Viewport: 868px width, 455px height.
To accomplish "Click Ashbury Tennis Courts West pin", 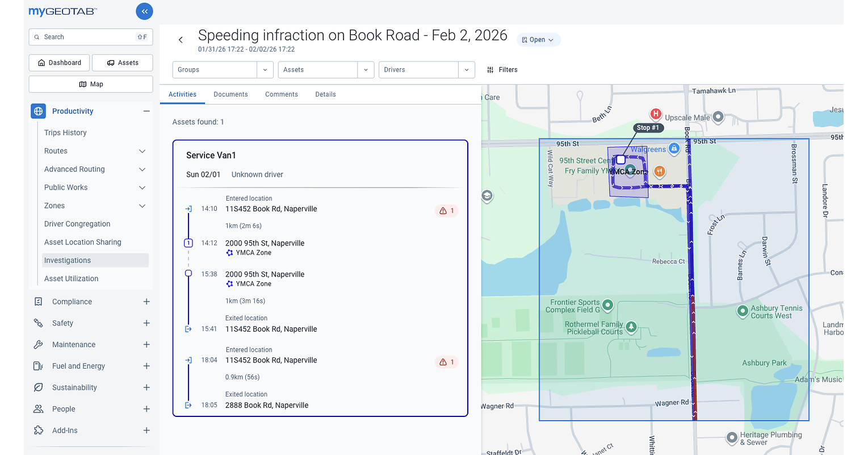I will [x=742, y=311].
